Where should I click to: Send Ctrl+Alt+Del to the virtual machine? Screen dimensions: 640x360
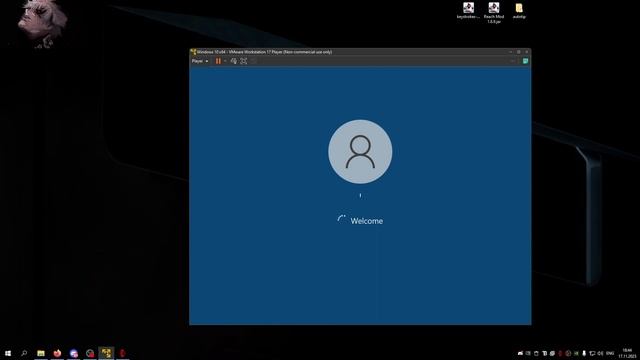233,61
